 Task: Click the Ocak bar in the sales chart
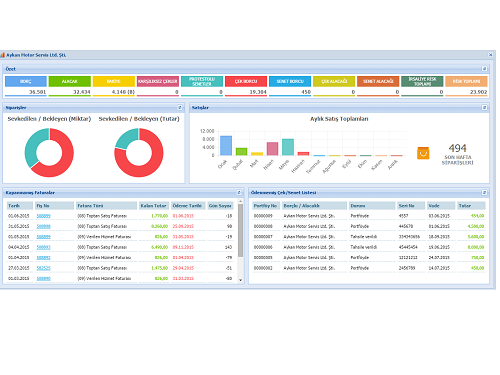point(226,146)
